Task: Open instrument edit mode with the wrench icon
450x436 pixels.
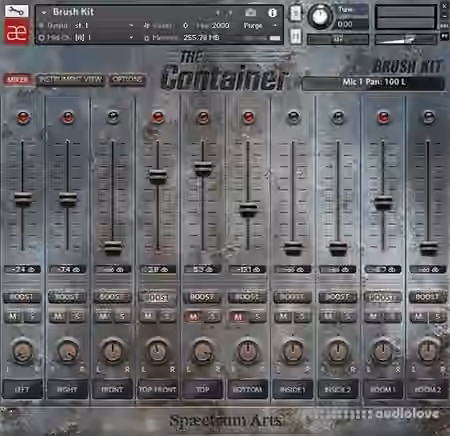Action: [16, 11]
